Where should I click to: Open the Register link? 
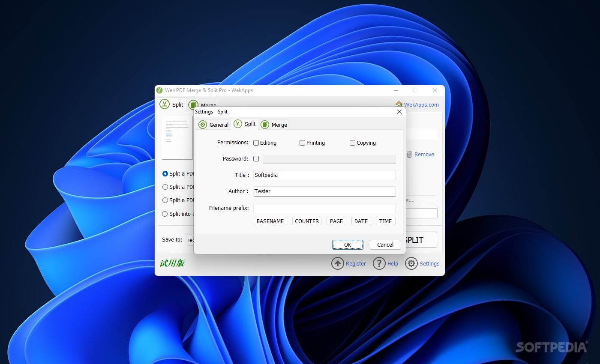coord(356,264)
